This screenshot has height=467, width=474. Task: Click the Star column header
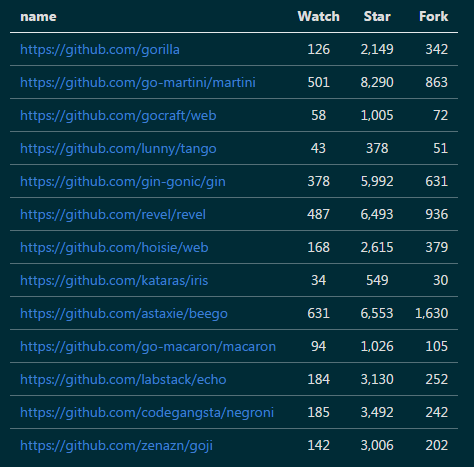pos(377,16)
